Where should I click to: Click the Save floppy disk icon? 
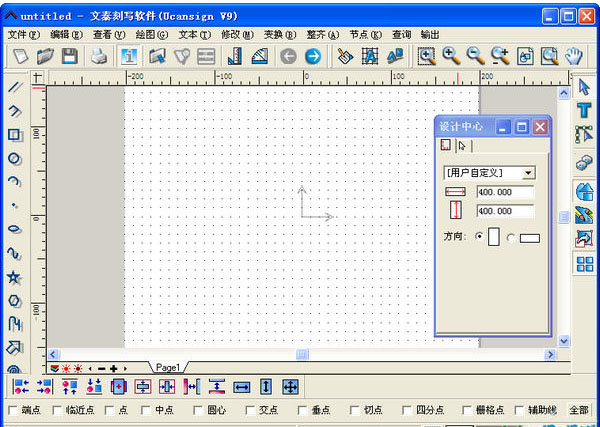(70, 57)
